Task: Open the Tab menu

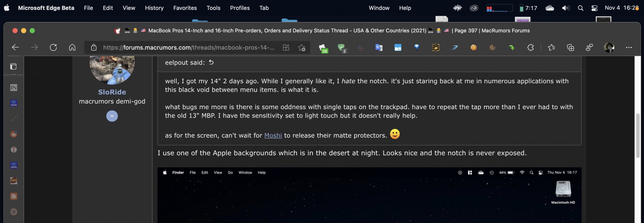Action: pos(264,8)
